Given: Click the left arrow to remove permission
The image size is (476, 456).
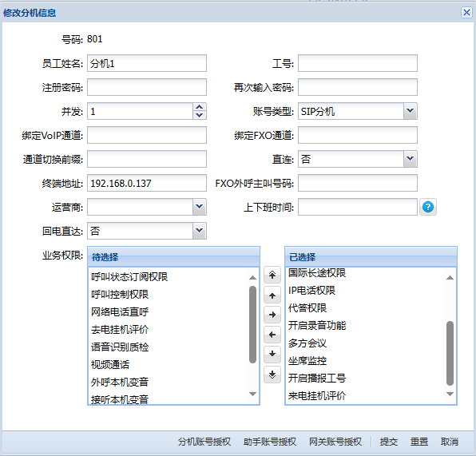Looking at the screenshot, I should (272, 335).
